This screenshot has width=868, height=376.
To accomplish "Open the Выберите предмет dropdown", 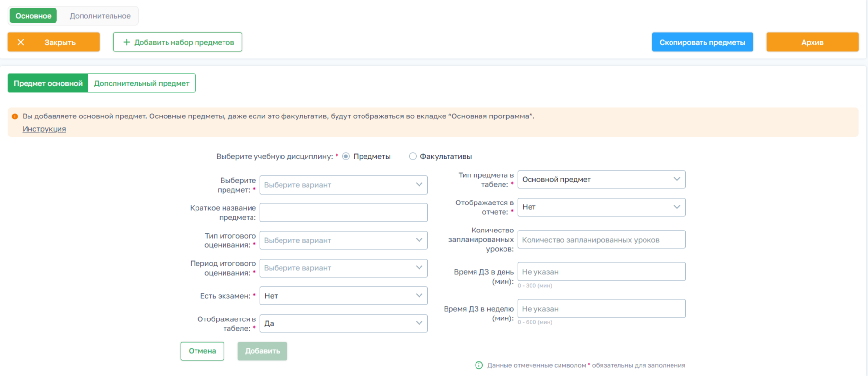I will (343, 185).
